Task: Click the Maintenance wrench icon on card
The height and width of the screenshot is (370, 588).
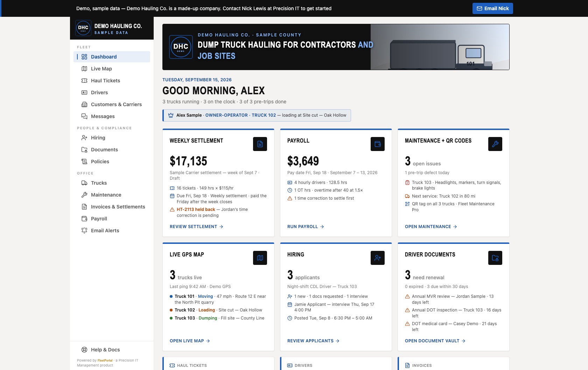Action: point(495,144)
